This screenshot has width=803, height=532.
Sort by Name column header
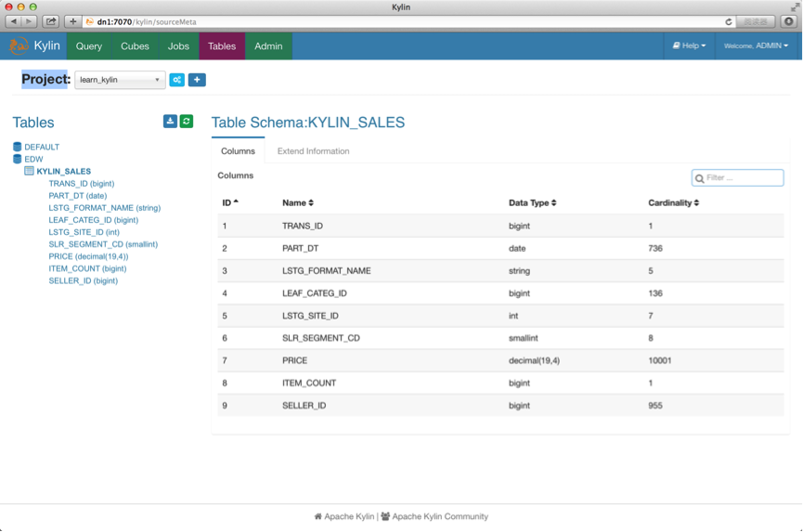point(298,202)
